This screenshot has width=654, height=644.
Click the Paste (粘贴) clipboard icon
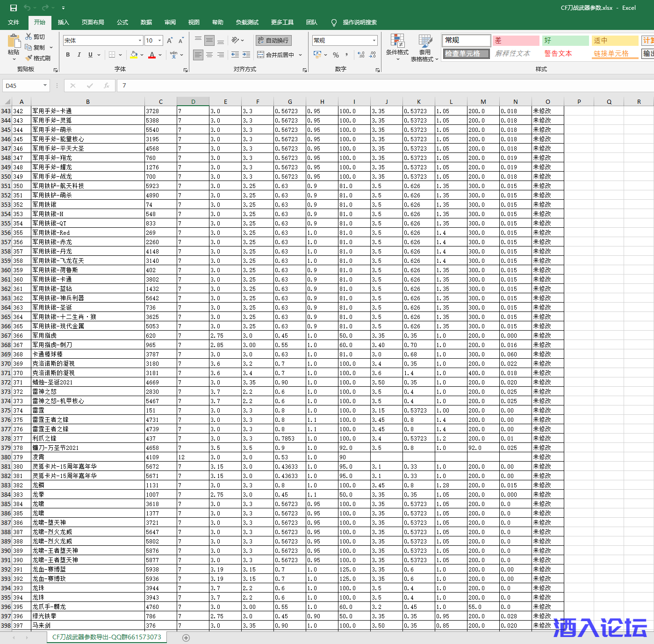tap(14, 42)
